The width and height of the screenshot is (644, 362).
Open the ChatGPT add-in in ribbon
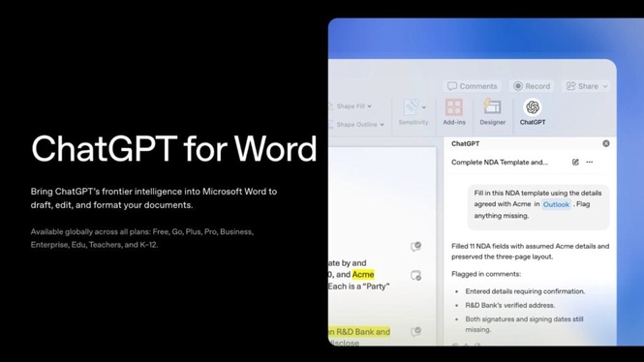coord(533,111)
